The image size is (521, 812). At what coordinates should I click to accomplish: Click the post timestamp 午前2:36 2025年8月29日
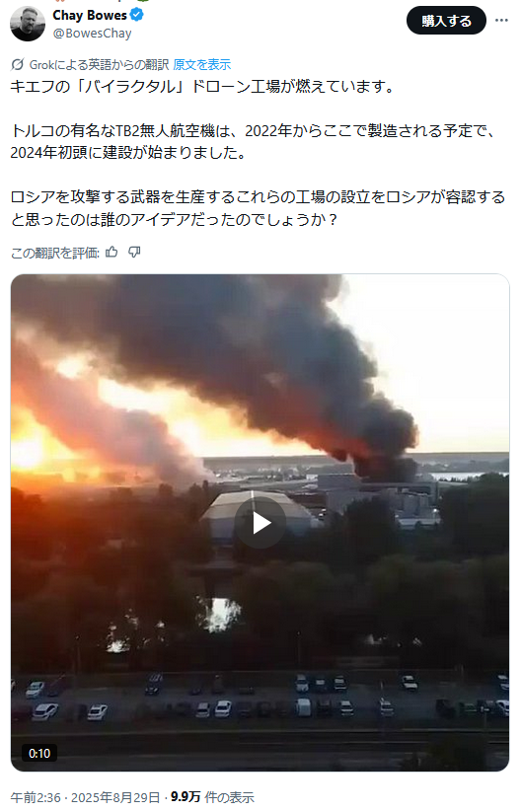coord(85,797)
